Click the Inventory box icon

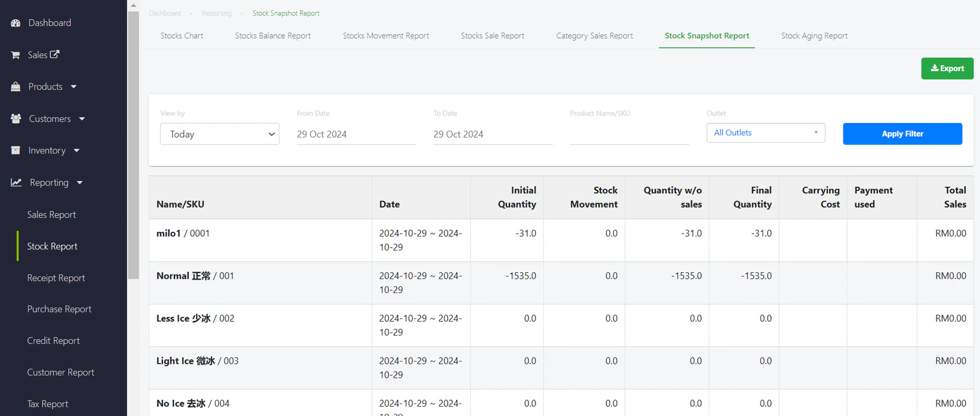click(x=16, y=150)
